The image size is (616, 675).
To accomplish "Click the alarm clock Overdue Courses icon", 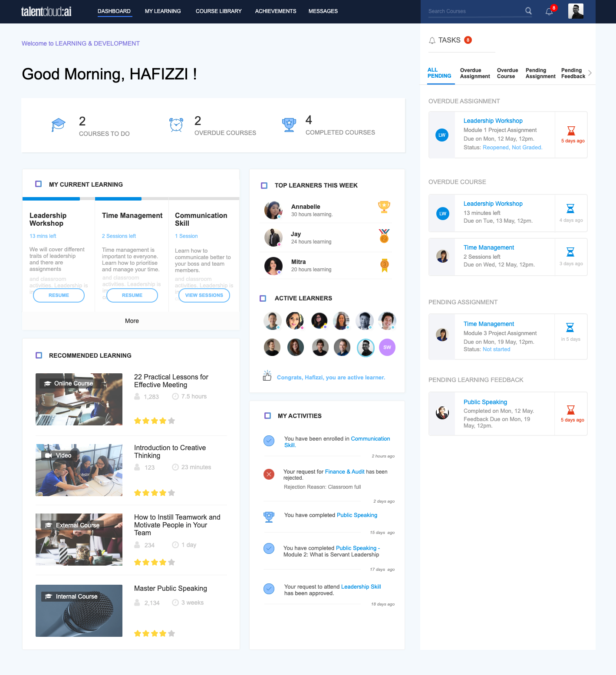I will 176,125.
